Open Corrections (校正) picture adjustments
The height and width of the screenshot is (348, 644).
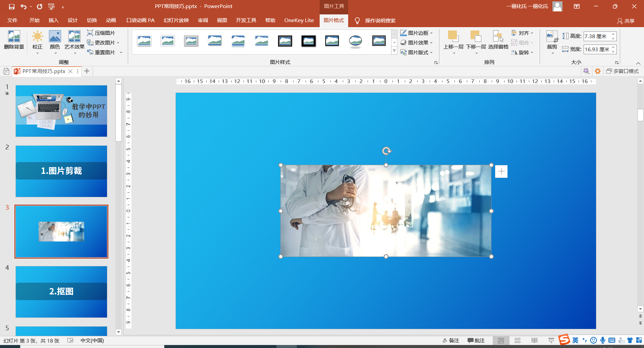coord(37,42)
